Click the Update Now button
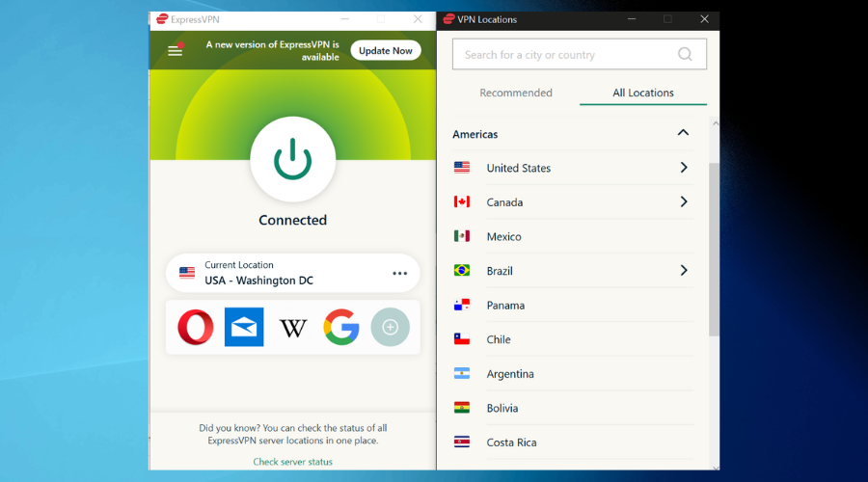868x482 pixels. tap(385, 50)
